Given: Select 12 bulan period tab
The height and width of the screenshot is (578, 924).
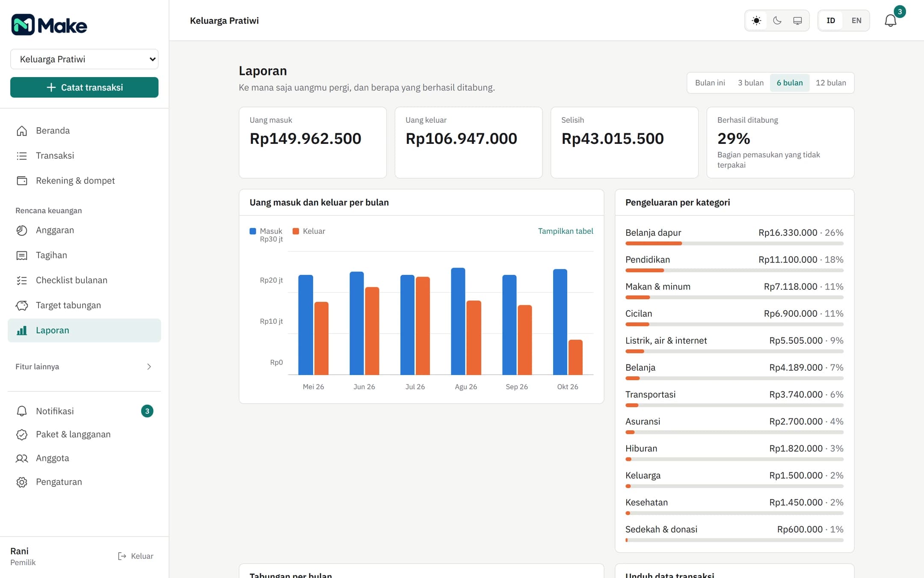Looking at the screenshot, I should coord(831,83).
